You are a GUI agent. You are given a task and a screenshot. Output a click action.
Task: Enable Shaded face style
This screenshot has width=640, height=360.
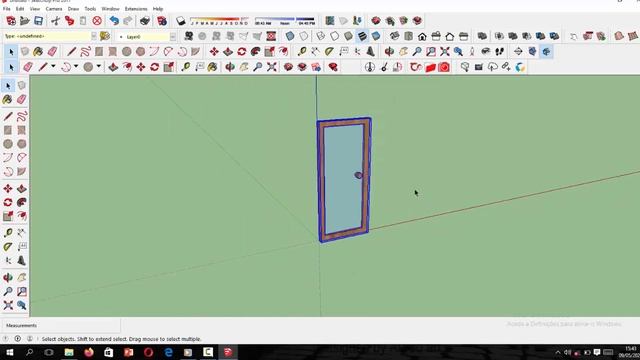point(348,36)
